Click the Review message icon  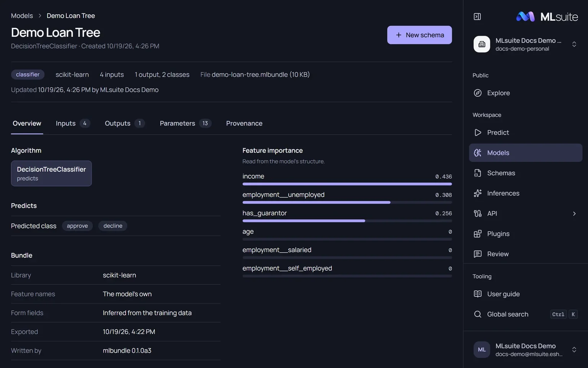click(x=478, y=254)
